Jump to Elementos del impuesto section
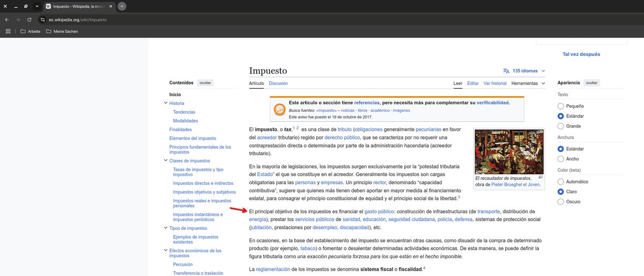Viewport: 644px width, 276px height. pos(193,138)
